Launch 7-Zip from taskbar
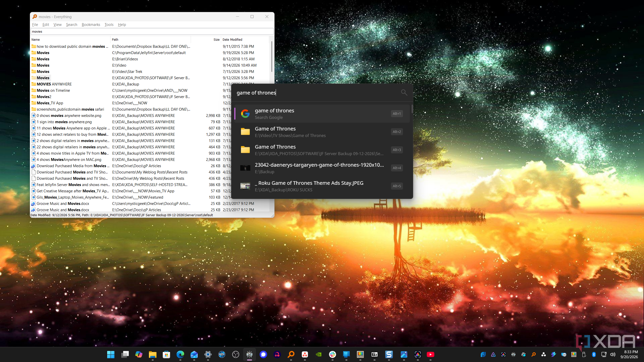644x362 pixels. coord(374,354)
